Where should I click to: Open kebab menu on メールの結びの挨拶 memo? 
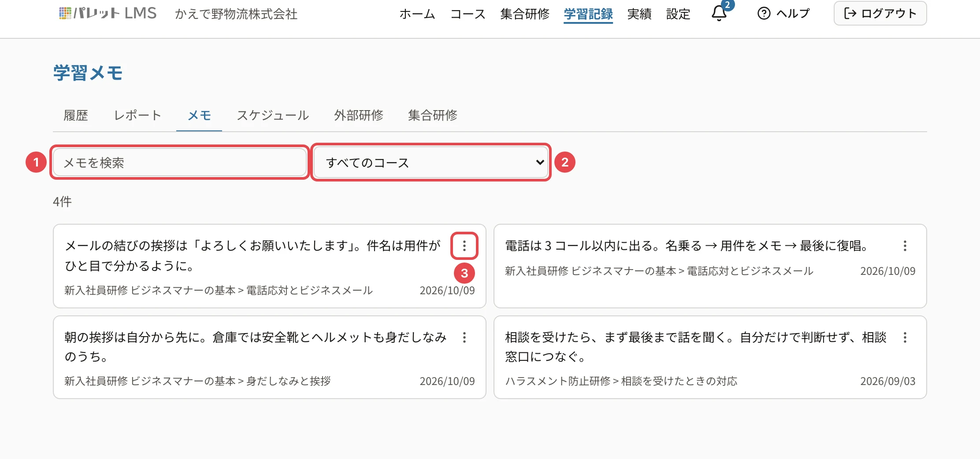464,246
